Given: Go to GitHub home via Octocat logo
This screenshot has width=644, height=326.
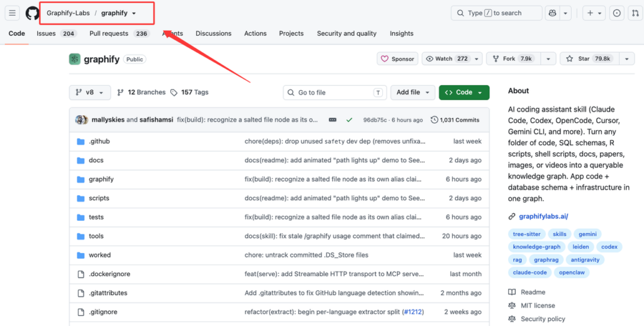Looking at the screenshot, I should click(33, 13).
